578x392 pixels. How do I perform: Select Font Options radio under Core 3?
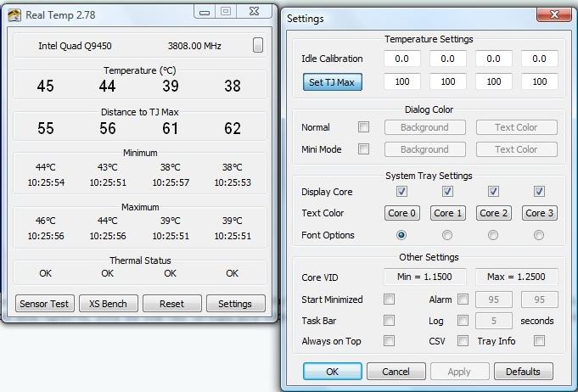[539, 235]
